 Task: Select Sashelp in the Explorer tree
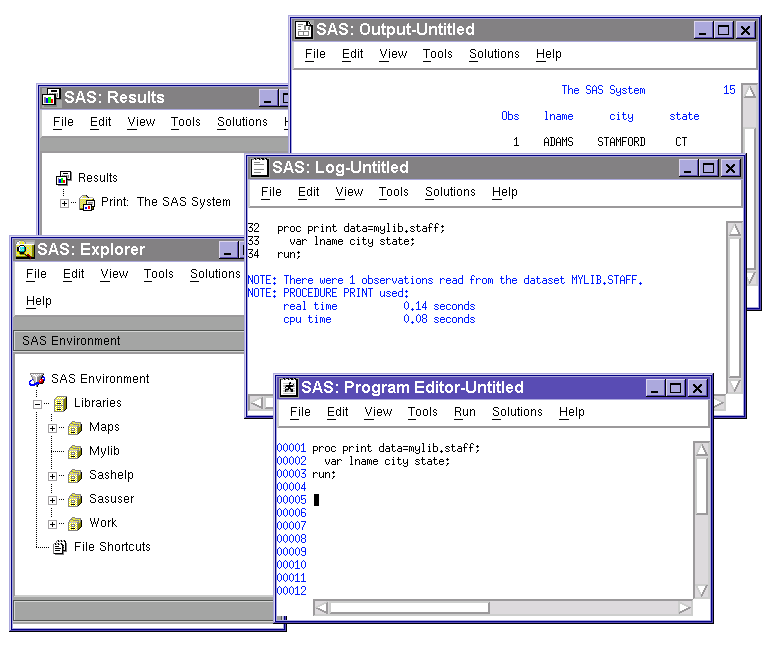[111, 475]
